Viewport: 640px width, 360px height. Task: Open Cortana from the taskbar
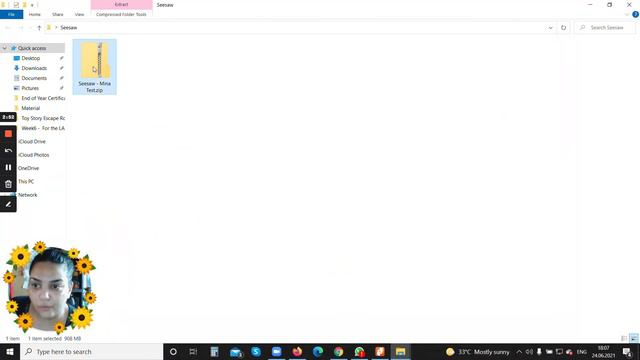pos(173,351)
